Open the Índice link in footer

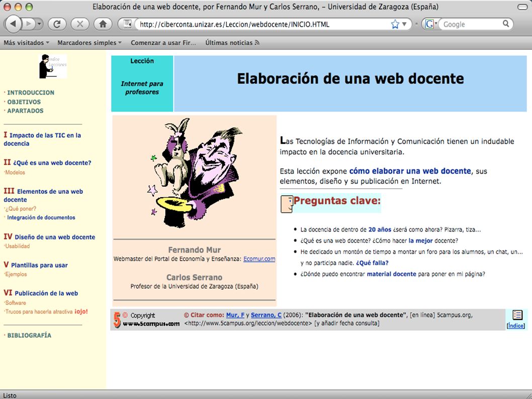click(516, 326)
